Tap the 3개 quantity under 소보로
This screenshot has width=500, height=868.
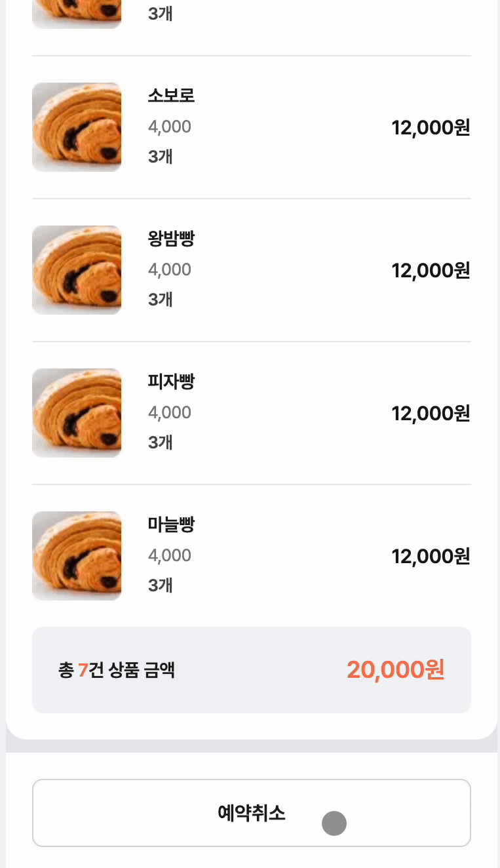coord(161,157)
